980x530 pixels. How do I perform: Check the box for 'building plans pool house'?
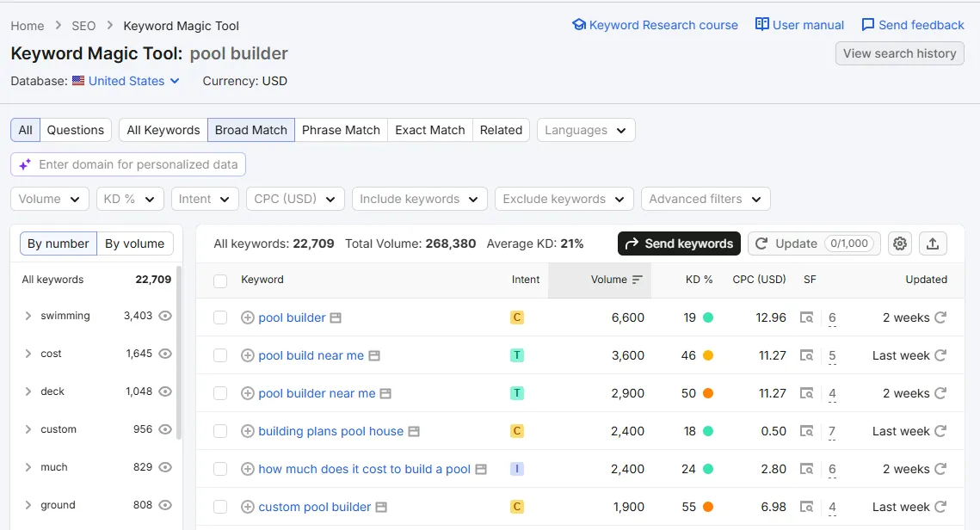pos(220,431)
